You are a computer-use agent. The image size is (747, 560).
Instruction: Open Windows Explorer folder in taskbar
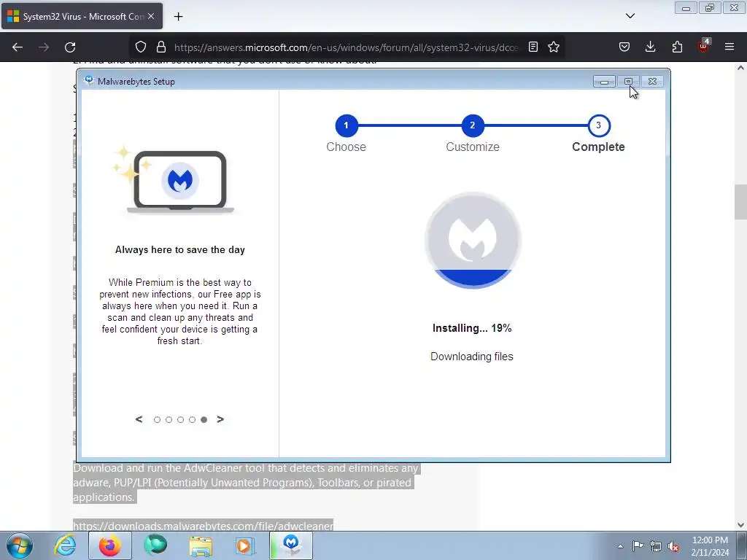click(201, 545)
